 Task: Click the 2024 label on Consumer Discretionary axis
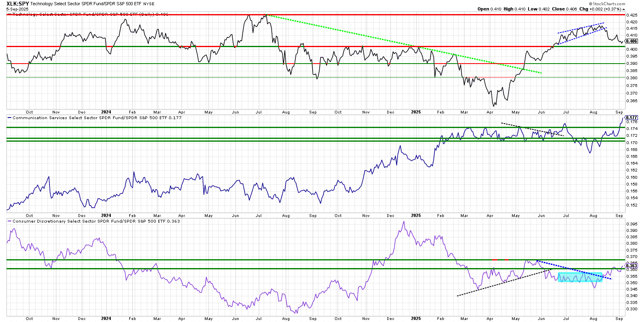coord(106,318)
